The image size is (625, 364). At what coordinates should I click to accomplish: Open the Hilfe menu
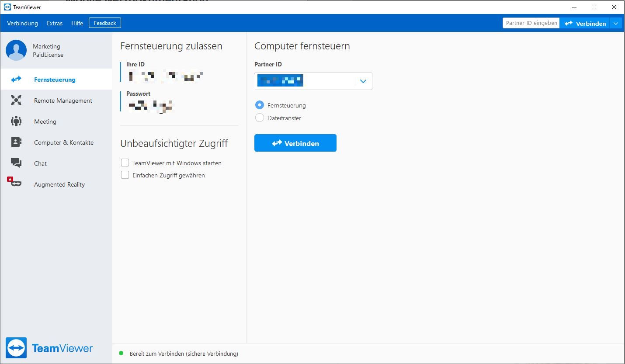click(x=77, y=23)
